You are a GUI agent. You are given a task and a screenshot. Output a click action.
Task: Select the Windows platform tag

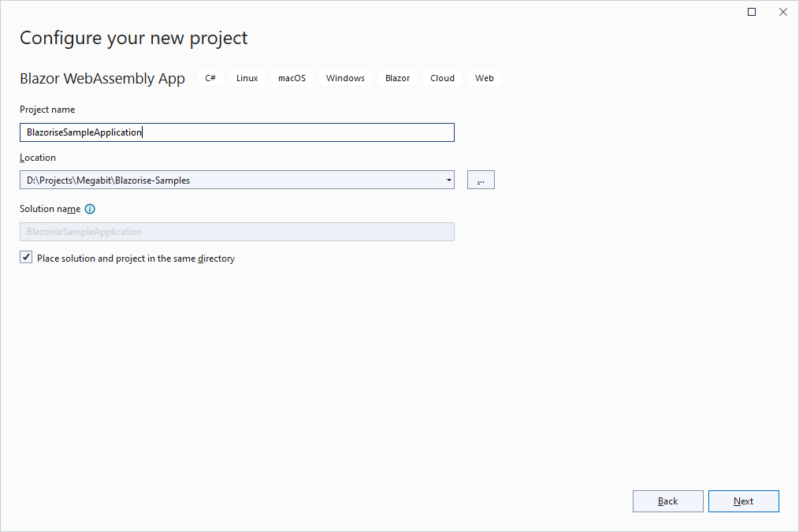click(344, 77)
